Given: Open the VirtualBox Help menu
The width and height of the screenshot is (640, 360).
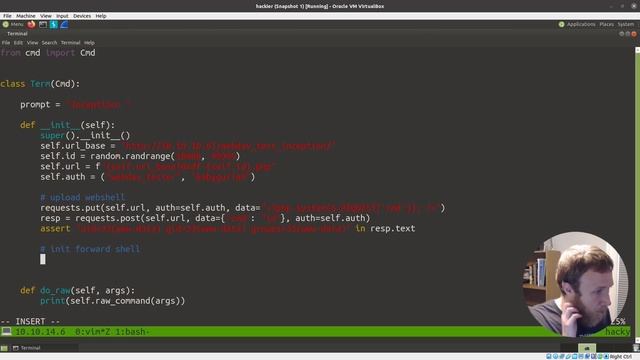Looking at the screenshot, I should tap(101, 16).
